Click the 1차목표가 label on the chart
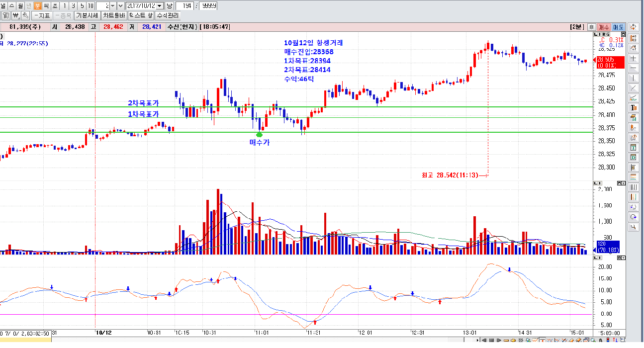The image size is (644, 348). click(x=143, y=114)
